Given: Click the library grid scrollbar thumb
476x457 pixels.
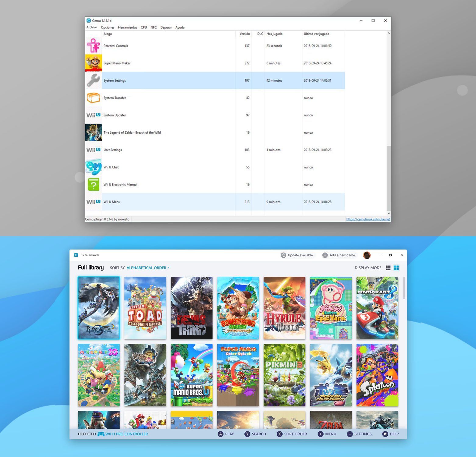Looking at the screenshot, I should (x=404, y=288).
